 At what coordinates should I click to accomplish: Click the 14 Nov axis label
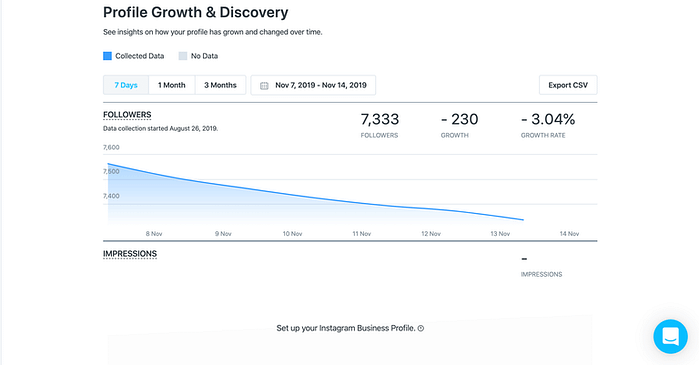[569, 234]
